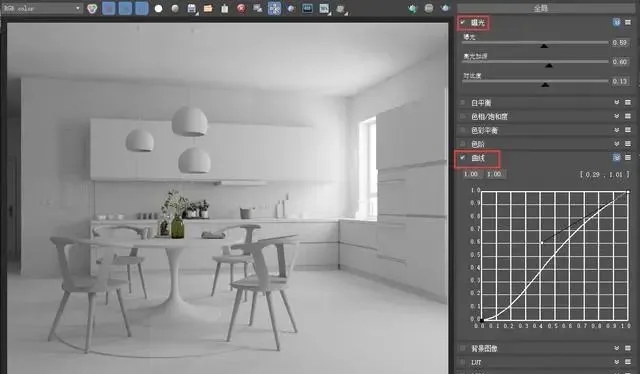The width and height of the screenshot is (640, 374).
Task: Uncheck the 曲线 (Curves) checkbox
Action: (x=462, y=158)
